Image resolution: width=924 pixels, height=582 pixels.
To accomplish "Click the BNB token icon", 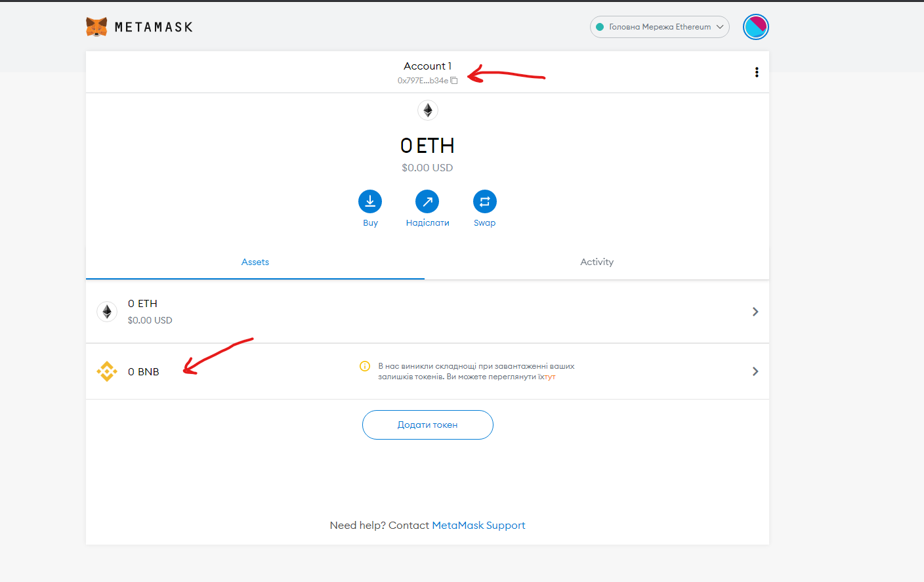I will point(107,371).
